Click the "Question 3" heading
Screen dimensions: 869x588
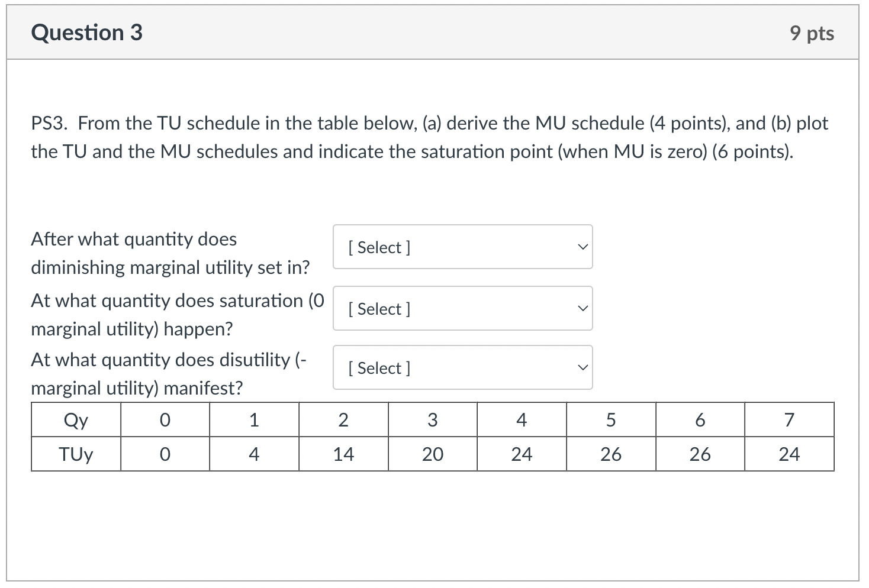tap(87, 33)
